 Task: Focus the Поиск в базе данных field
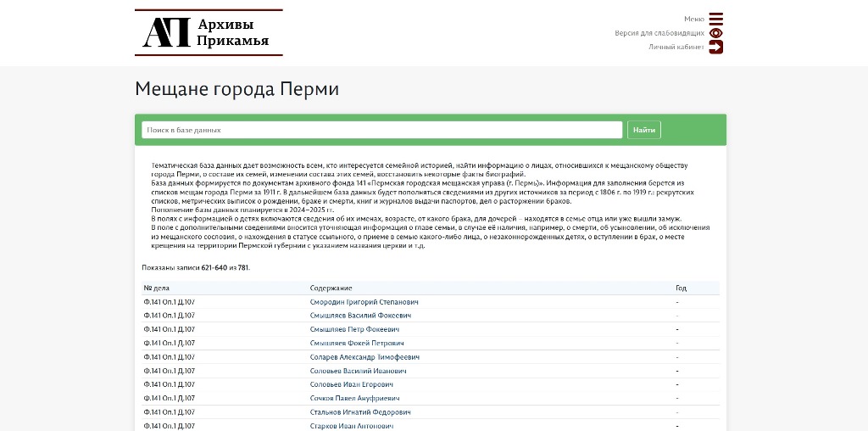(381, 130)
